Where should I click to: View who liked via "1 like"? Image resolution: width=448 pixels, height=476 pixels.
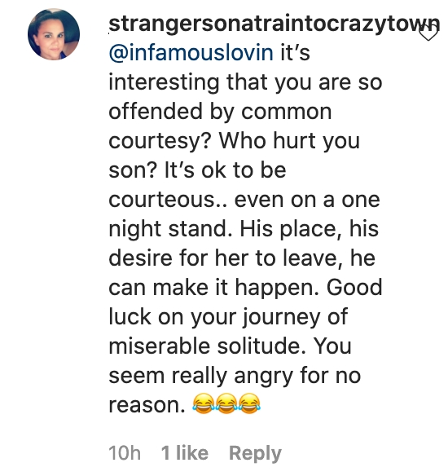pos(185,452)
